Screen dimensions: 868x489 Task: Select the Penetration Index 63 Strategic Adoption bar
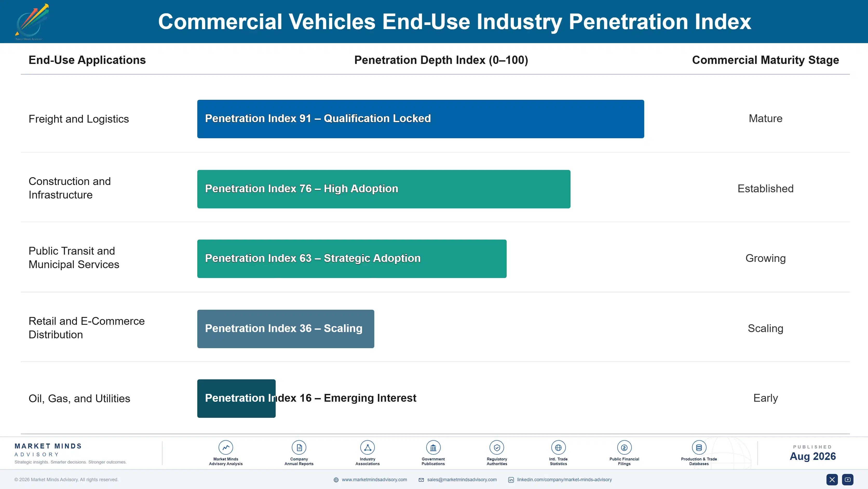pos(352,259)
